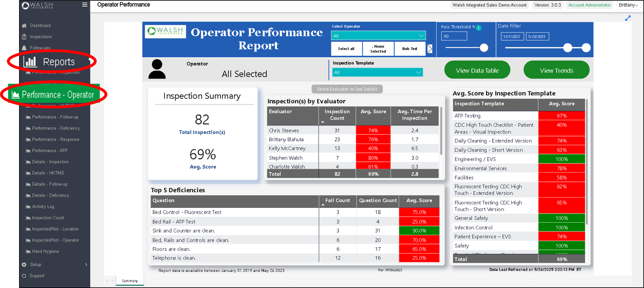The width and height of the screenshot is (644, 288).
Task: Open Performance - Operator report
Action: click(54, 95)
